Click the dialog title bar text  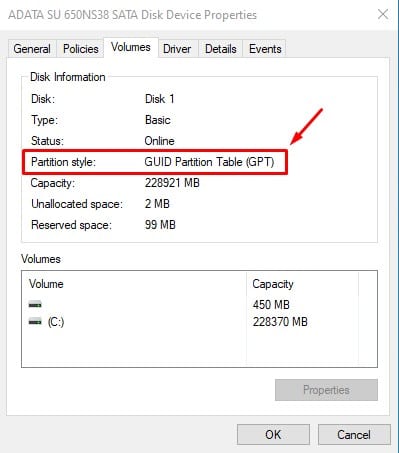pos(132,15)
